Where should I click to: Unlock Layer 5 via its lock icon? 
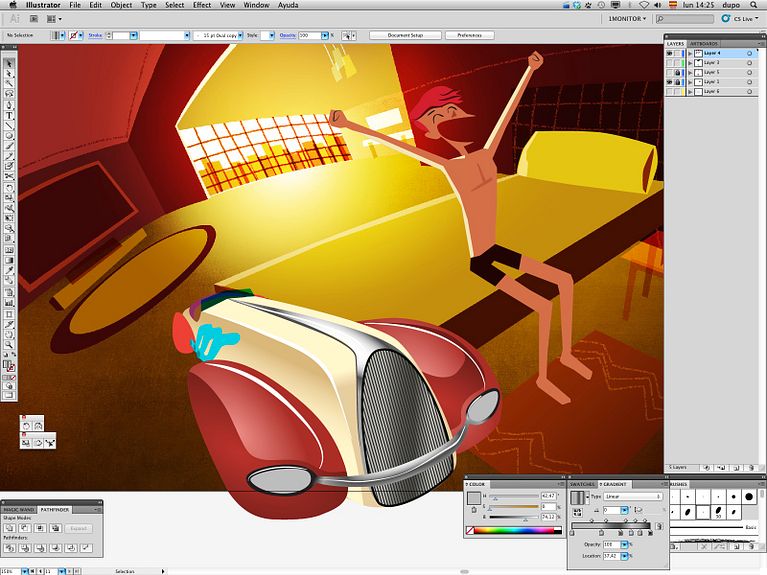679,72
